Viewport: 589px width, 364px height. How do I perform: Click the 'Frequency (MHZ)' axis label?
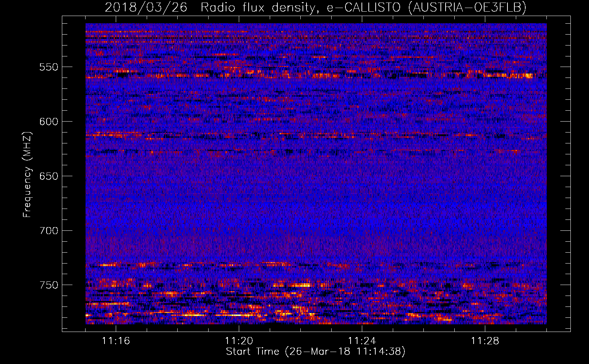tap(27, 174)
